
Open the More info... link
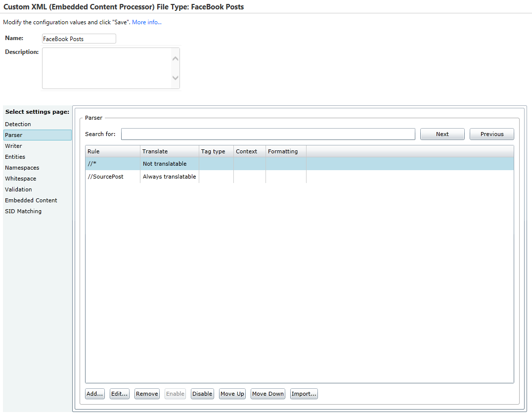click(x=146, y=22)
